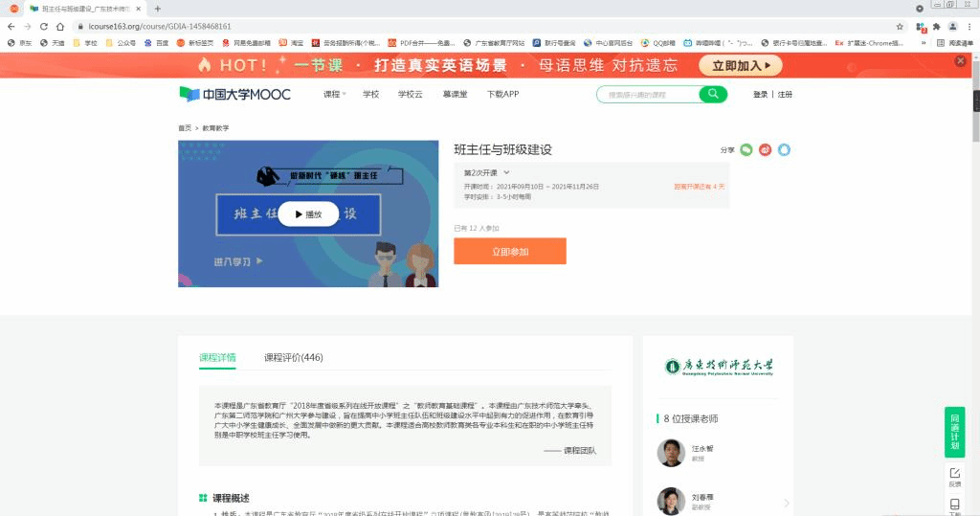Share the course via red Weibo icon
The height and width of the screenshot is (516, 980).
[x=765, y=150]
